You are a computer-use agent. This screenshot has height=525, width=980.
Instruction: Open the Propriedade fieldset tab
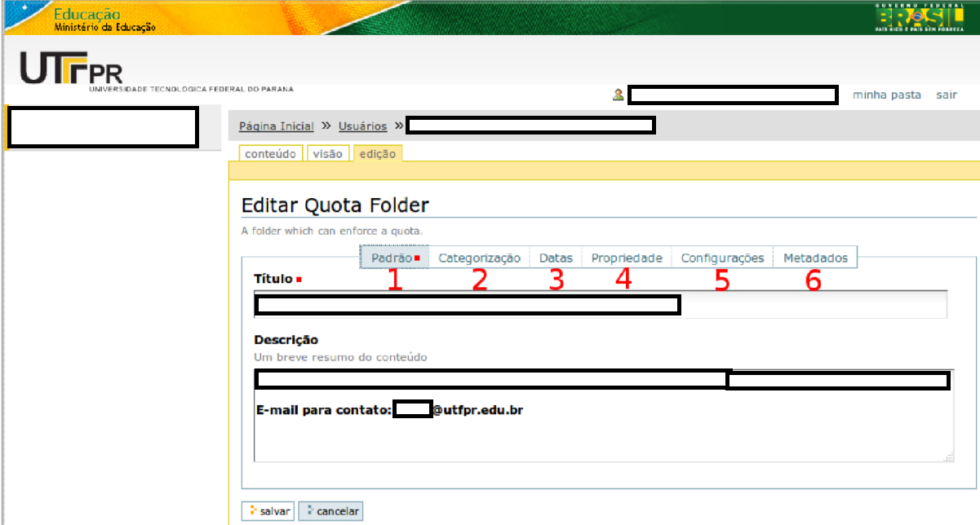pyautogui.click(x=627, y=258)
